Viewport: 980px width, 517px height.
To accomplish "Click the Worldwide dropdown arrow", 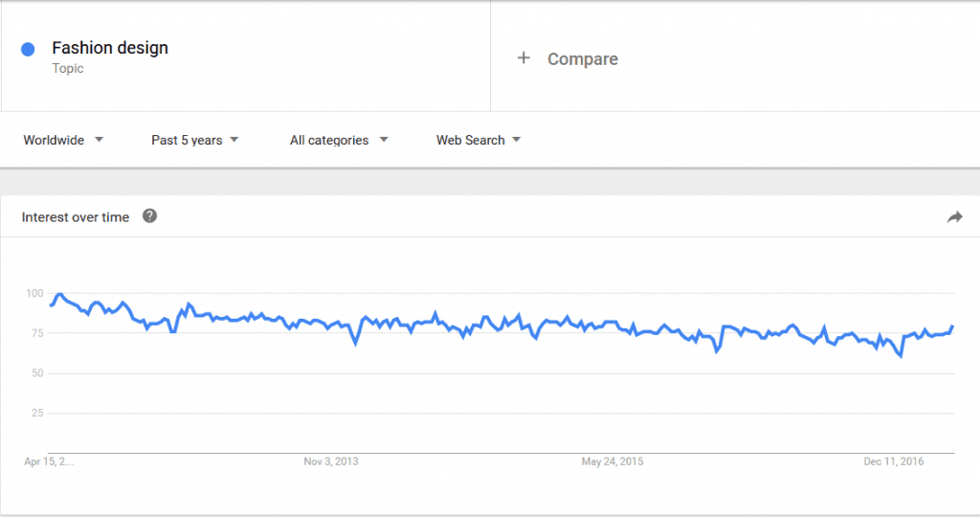I will pyautogui.click(x=99, y=140).
